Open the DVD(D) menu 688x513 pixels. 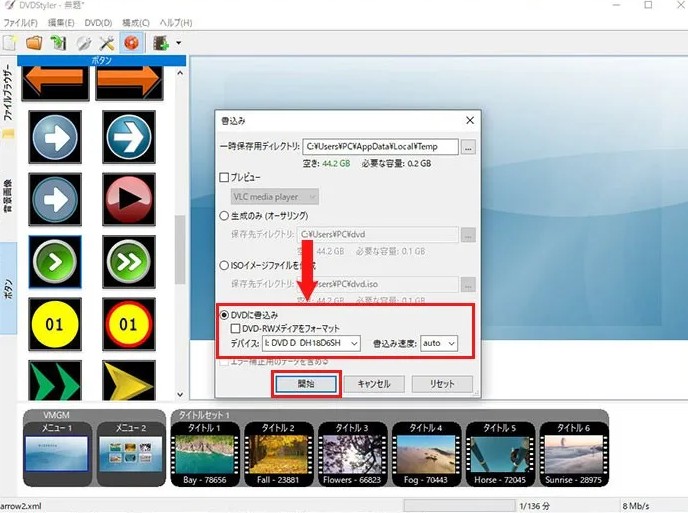tap(98, 23)
